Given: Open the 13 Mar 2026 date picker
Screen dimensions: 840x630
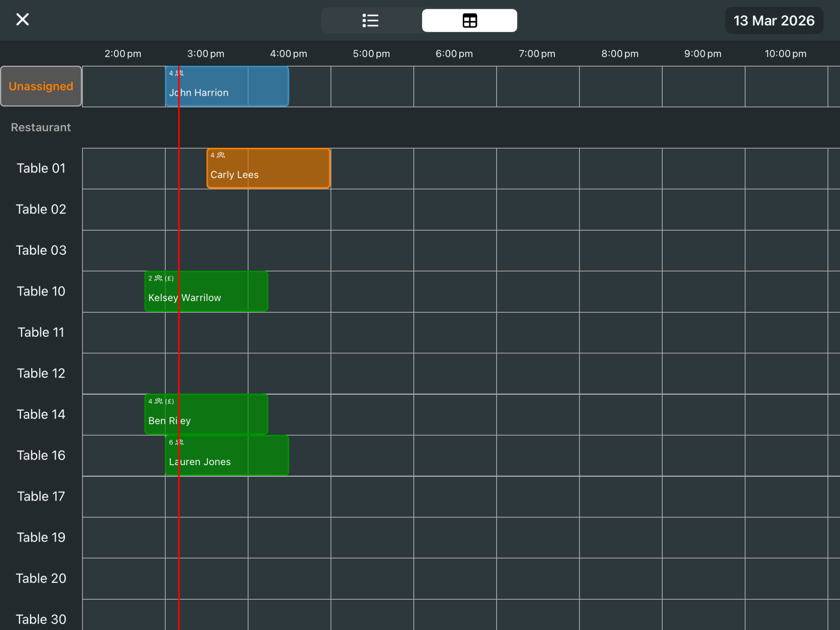Looking at the screenshot, I should pos(773,21).
